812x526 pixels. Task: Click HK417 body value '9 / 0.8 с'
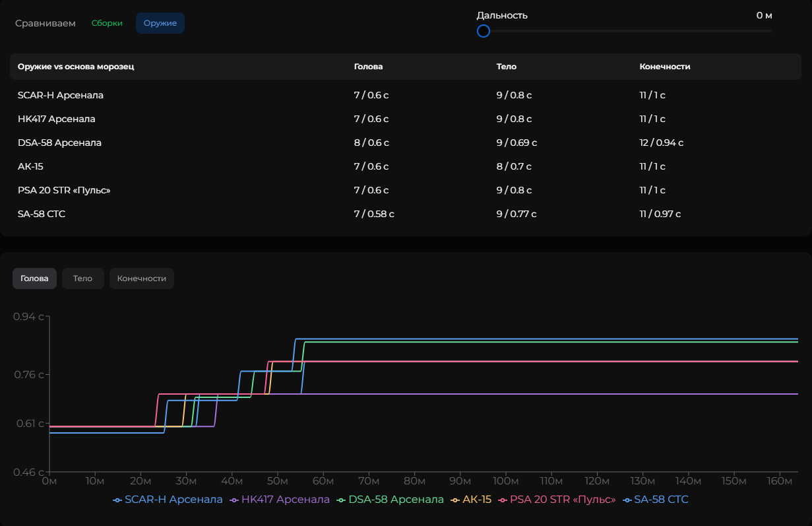point(514,119)
